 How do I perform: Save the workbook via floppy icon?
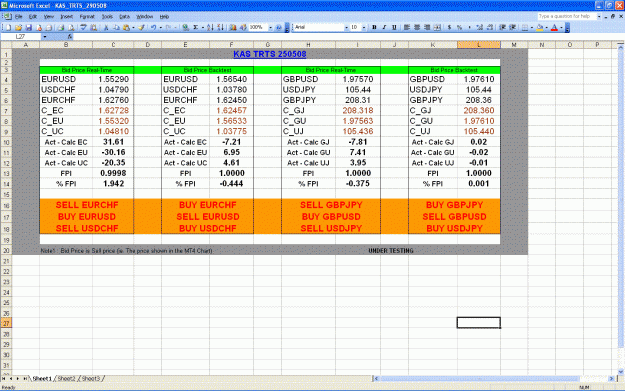[x=29, y=28]
